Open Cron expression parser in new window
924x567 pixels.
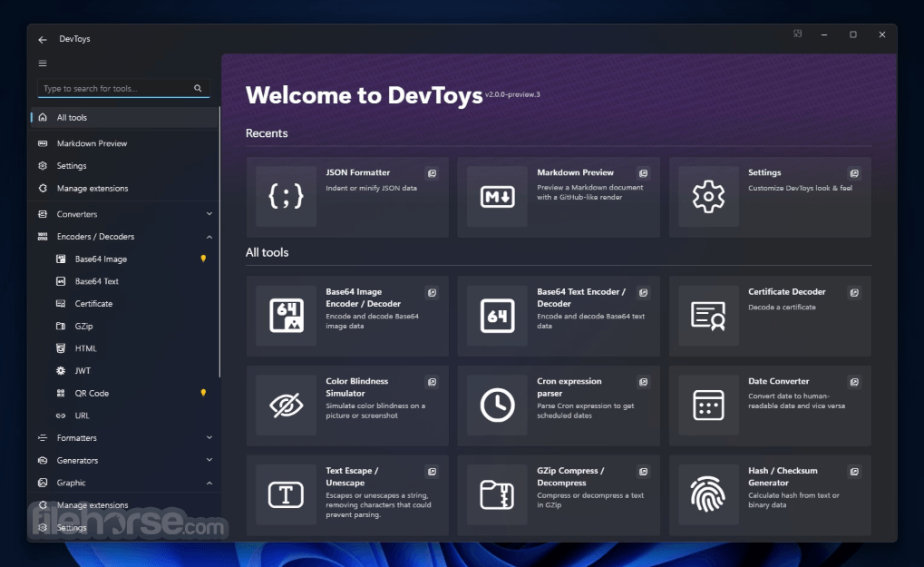coord(644,382)
